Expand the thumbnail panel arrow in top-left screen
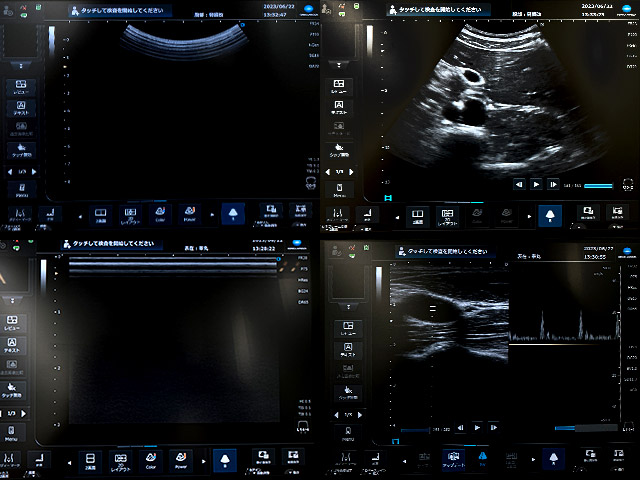Screen dimensions: 640x480 (21, 66)
